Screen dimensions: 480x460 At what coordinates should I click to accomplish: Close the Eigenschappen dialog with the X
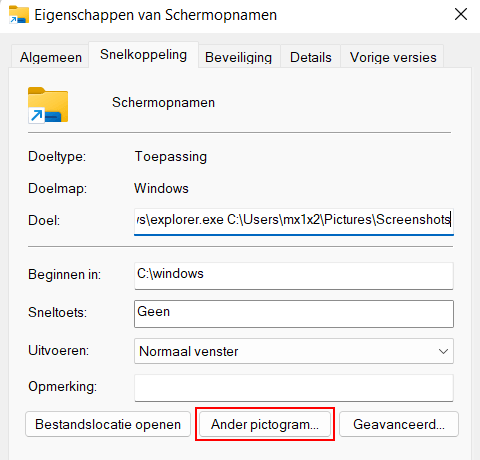tap(461, 14)
